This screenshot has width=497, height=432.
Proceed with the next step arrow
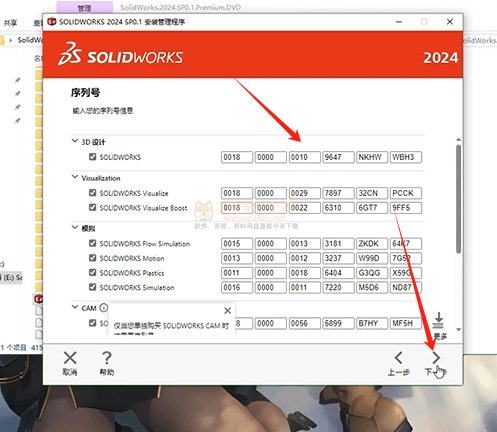(x=436, y=358)
